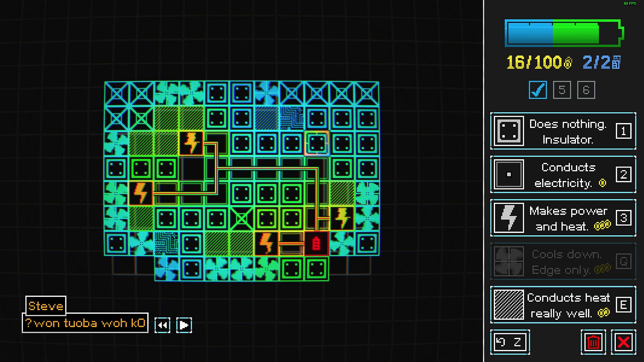Click the highlighted insulator grid tile
Screen dimensions: 644x362
pyautogui.click(x=317, y=143)
